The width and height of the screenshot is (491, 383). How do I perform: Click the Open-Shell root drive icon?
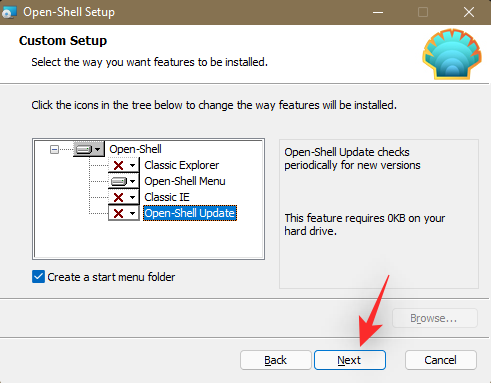(83, 149)
